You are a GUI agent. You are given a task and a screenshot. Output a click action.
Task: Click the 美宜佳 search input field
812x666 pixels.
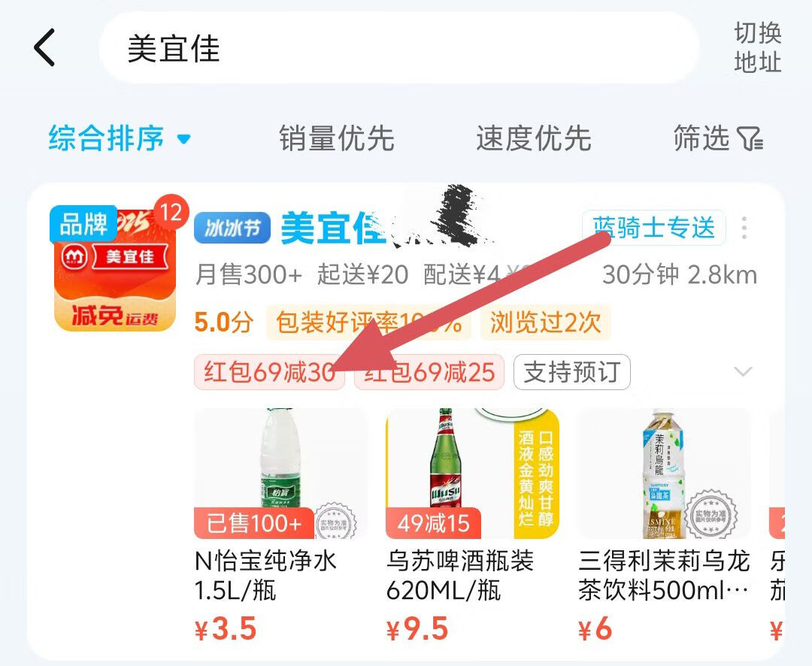398,47
